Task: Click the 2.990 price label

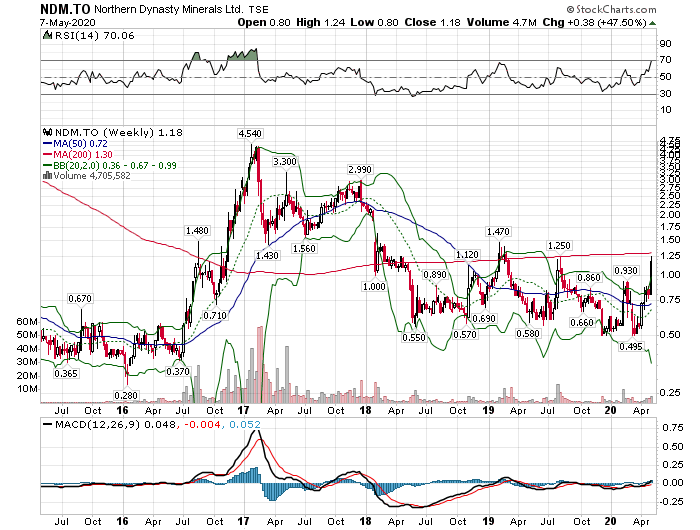Action: (360, 170)
